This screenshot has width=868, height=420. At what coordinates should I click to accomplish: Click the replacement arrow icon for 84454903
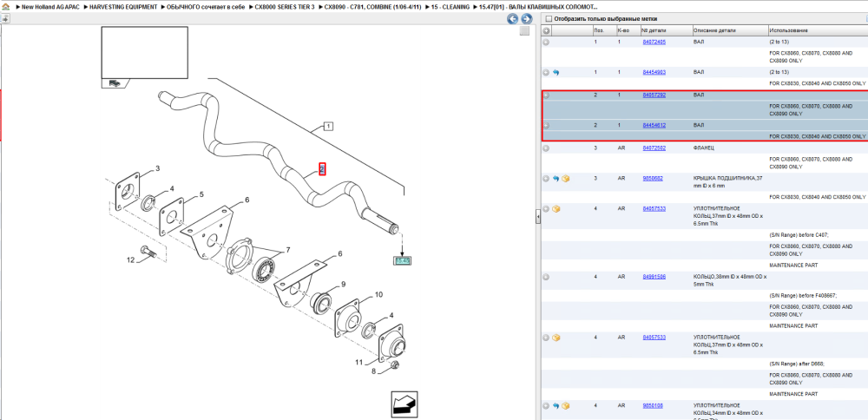[556, 73]
